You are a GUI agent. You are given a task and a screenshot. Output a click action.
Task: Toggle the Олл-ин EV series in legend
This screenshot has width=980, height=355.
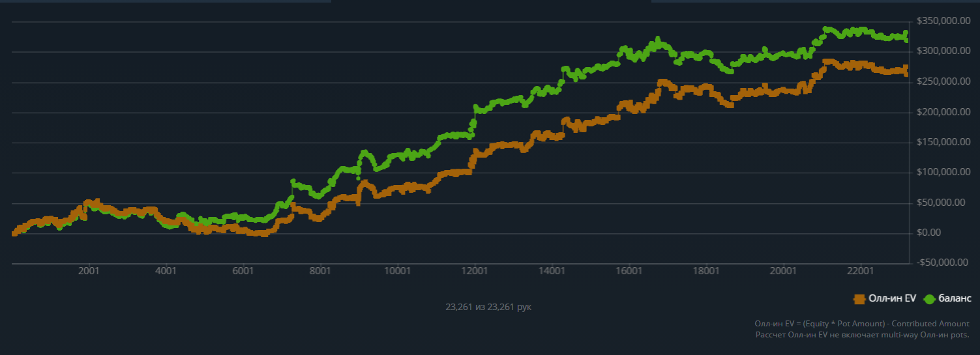885,298
